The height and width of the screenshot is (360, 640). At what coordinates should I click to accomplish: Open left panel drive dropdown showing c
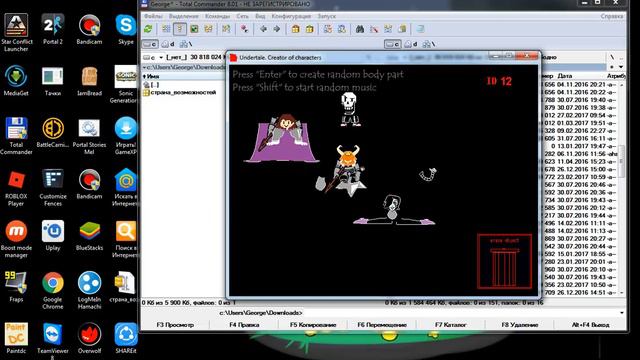pos(153,57)
